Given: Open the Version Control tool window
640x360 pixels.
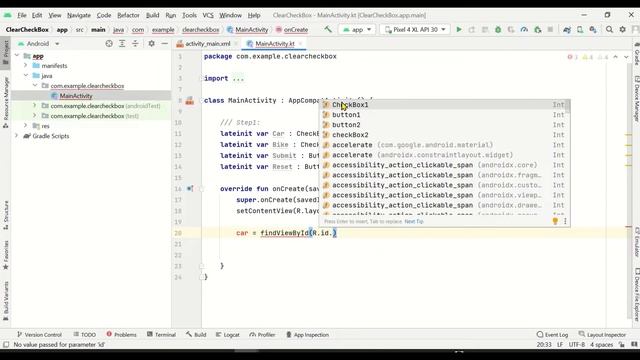Looking at the screenshot, I should coord(39,335).
